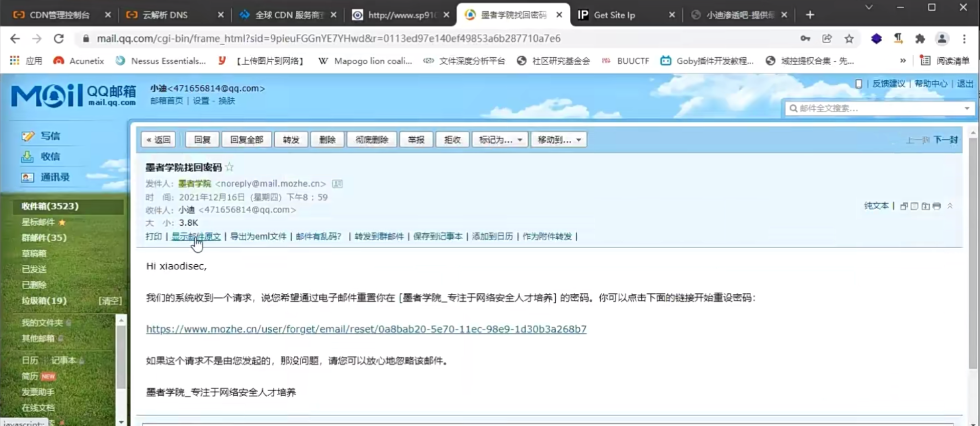Image resolution: width=980 pixels, height=426 pixels.
Task: Click 保存到记事本 link
Action: click(x=438, y=237)
